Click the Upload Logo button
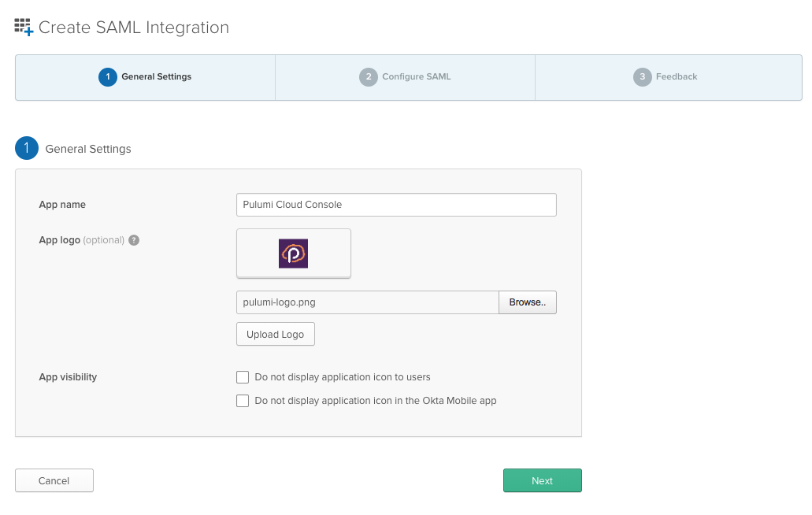Screen dimensions: 812x515 click(275, 334)
